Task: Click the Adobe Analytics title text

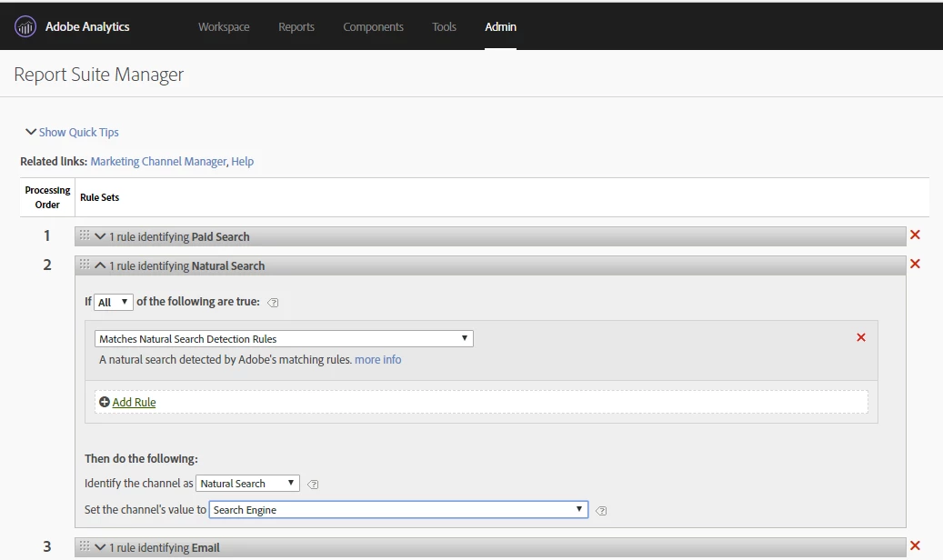Action: point(88,26)
